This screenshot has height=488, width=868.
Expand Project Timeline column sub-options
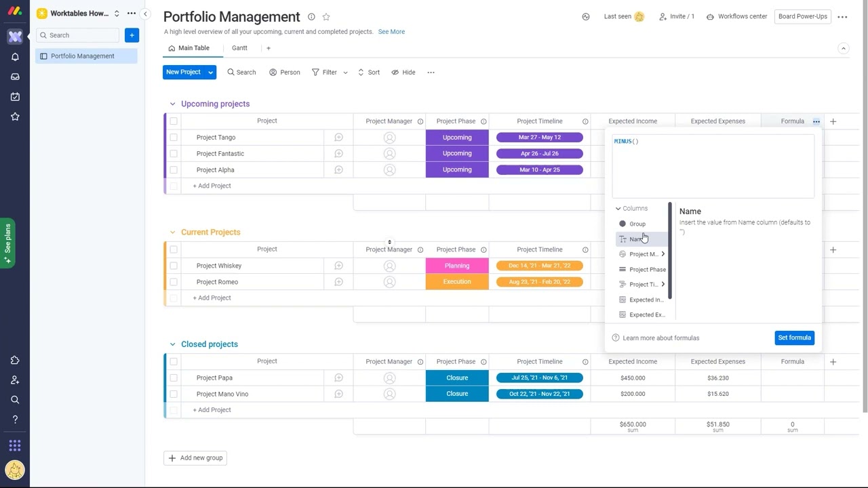pos(663,285)
